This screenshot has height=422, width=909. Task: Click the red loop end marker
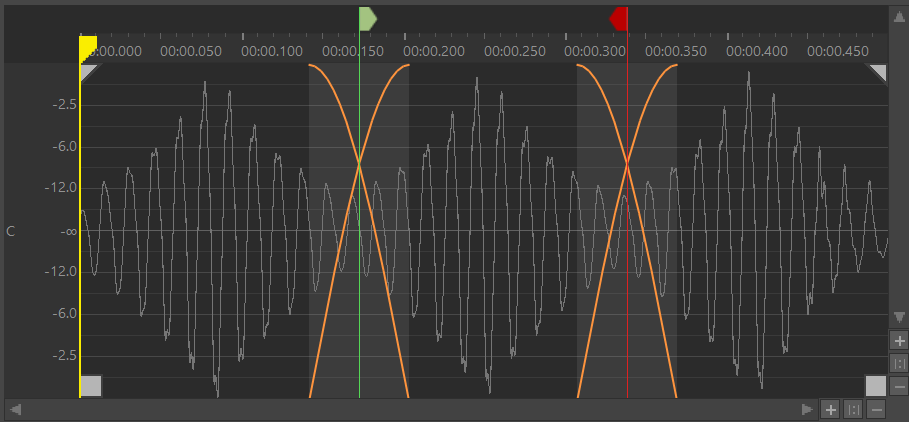(x=619, y=18)
